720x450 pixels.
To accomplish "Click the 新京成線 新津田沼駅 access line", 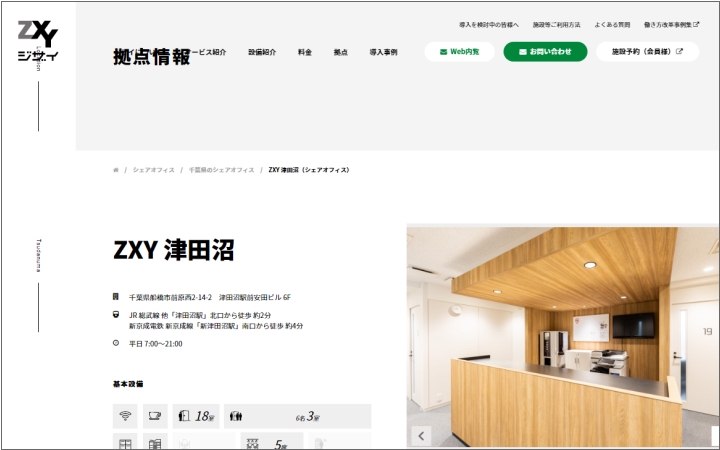I will click(216, 326).
